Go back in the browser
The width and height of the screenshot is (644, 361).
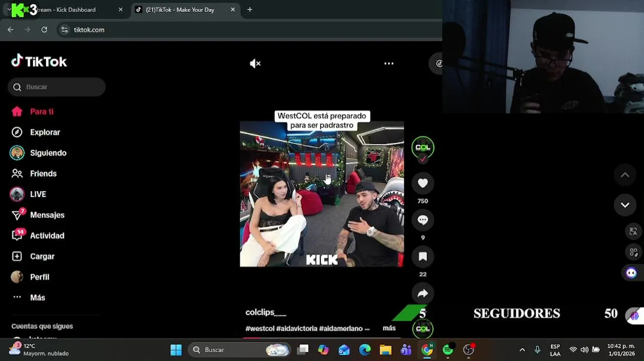[11, 30]
